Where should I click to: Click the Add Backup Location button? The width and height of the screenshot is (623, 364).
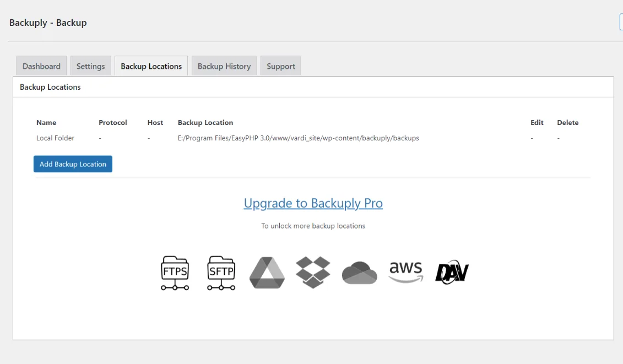(x=73, y=164)
